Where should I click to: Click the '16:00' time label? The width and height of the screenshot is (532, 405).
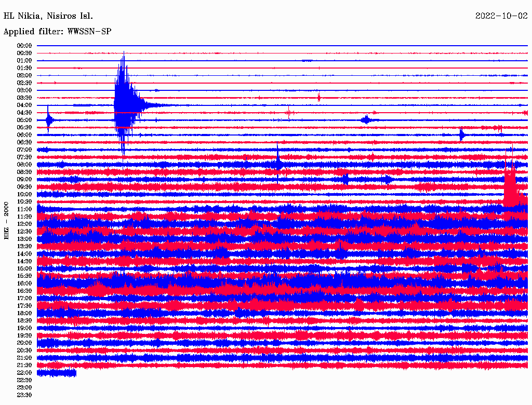tap(24, 283)
